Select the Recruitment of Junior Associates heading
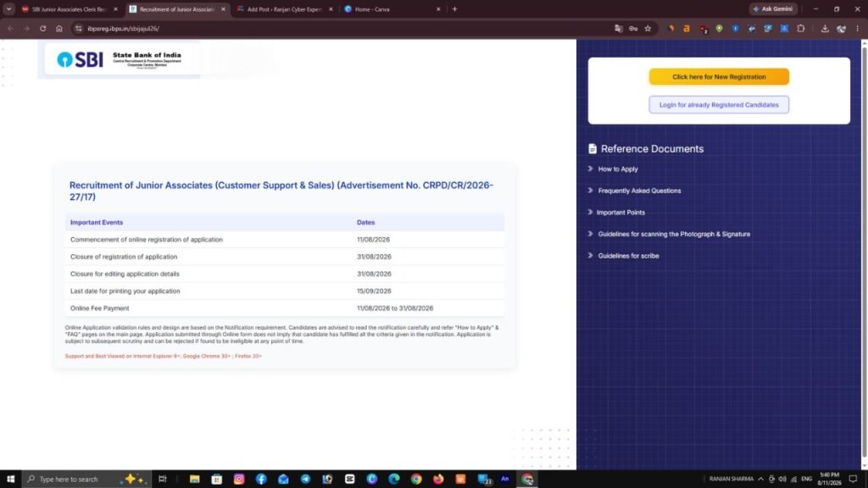The image size is (868, 488). 281,191
